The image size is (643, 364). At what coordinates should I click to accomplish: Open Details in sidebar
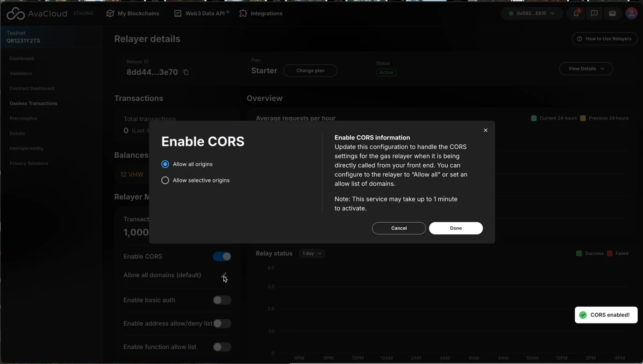[17, 133]
